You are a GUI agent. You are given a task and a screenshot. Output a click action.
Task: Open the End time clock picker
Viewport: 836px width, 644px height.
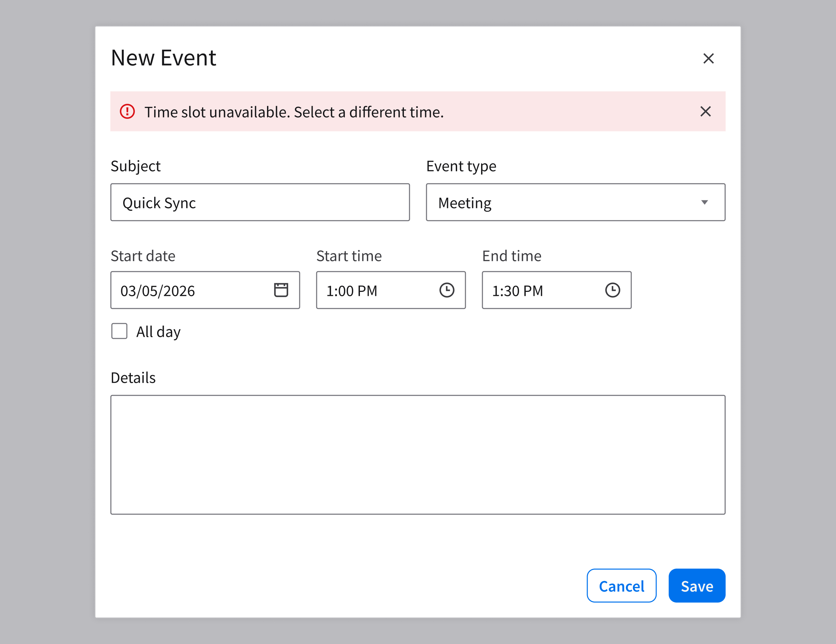point(612,290)
